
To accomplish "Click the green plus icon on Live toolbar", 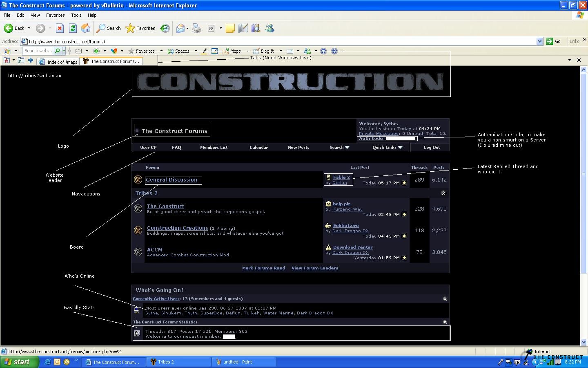I will tap(96, 51).
